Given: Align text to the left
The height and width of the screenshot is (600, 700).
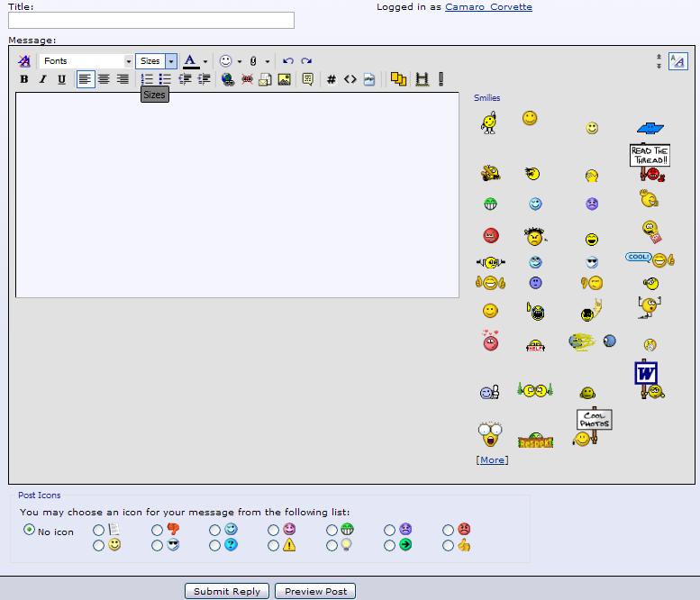Looking at the screenshot, I should click(x=86, y=79).
